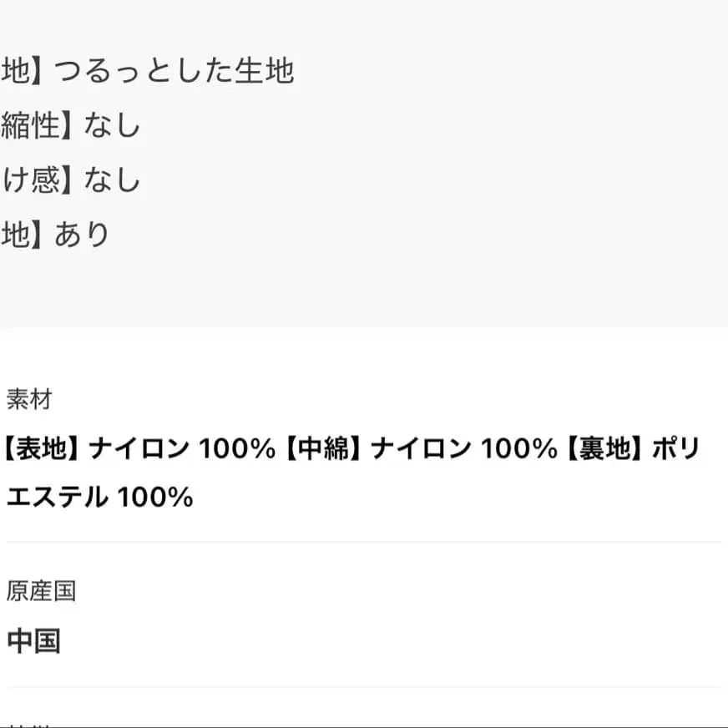Image resolution: width=728 pixels, height=728 pixels.
Task: Click the 縮性 label in gray box
Action: (x=33, y=125)
